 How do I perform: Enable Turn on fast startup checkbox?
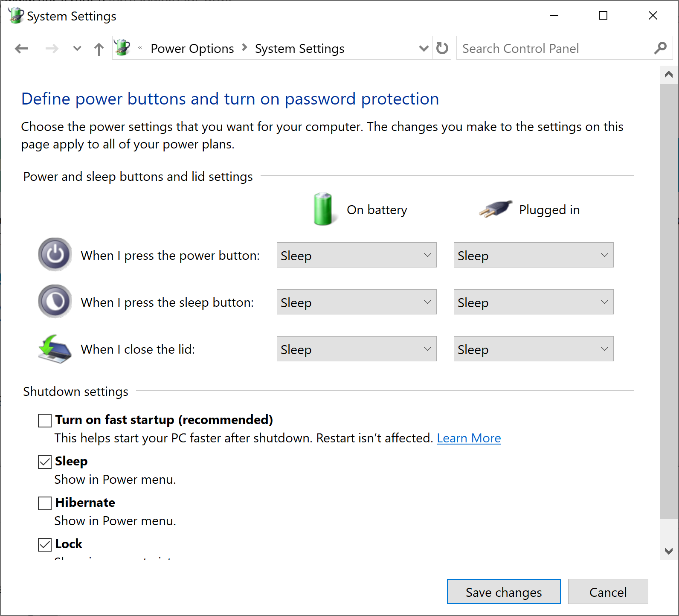(x=45, y=420)
